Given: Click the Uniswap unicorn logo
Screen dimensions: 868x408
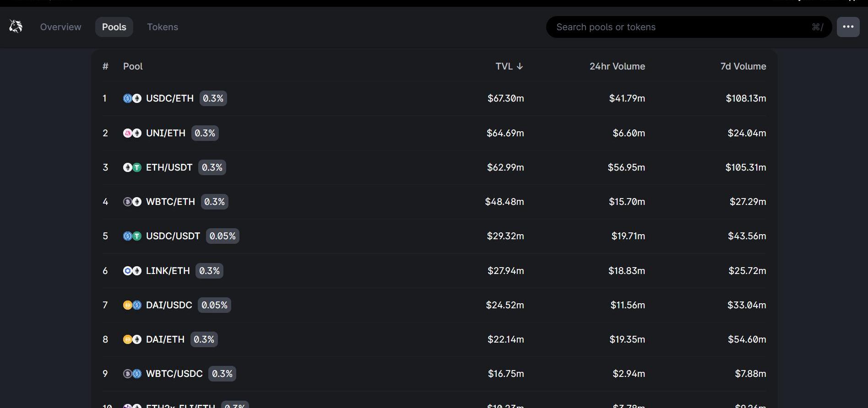Looking at the screenshot, I should coord(16,27).
